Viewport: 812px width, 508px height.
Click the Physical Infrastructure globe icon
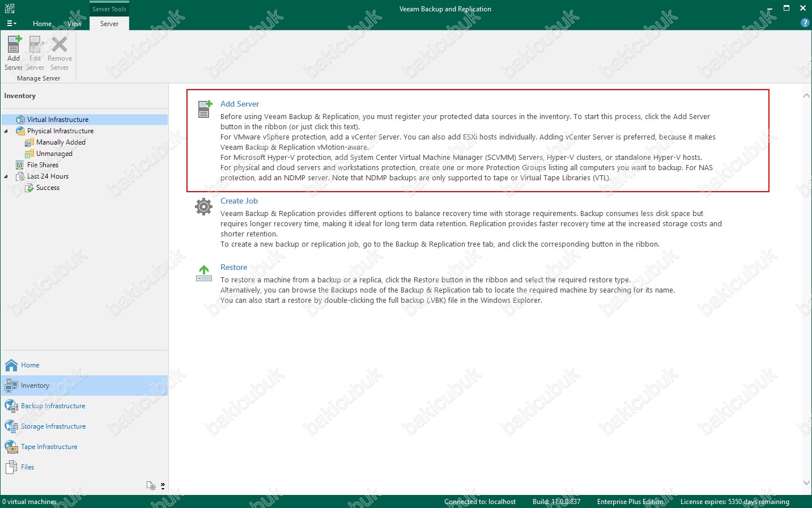[x=20, y=131]
